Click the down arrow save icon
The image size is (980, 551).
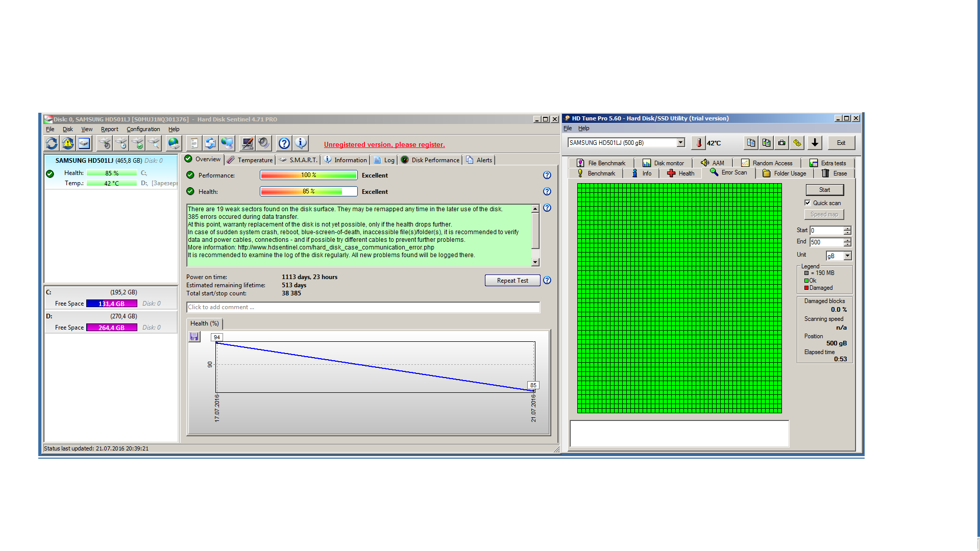coord(815,143)
